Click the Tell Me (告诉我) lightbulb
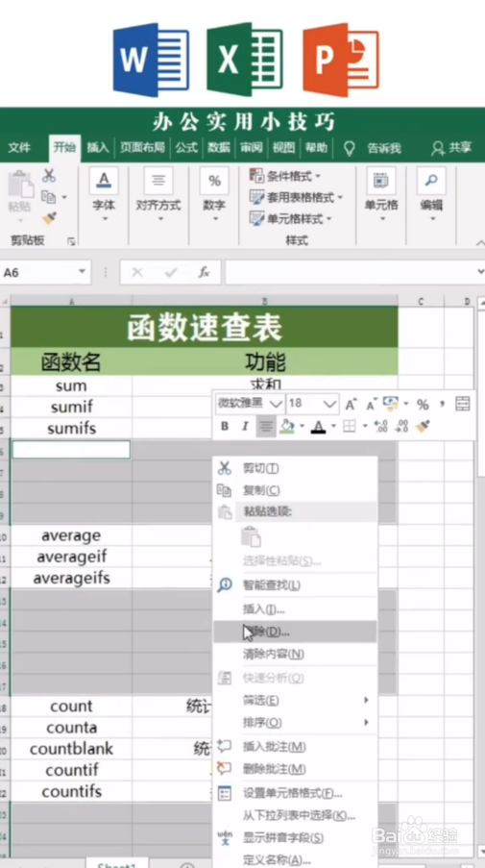Screen dimensions: 485x868 (349, 148)
